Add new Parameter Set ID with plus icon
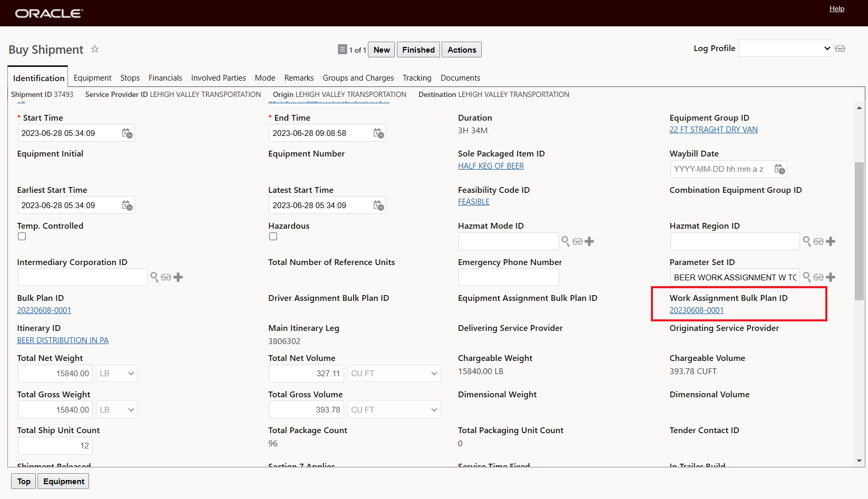Image resolution: width=868 pixels, height=499 pixels. tap(831, 277)
